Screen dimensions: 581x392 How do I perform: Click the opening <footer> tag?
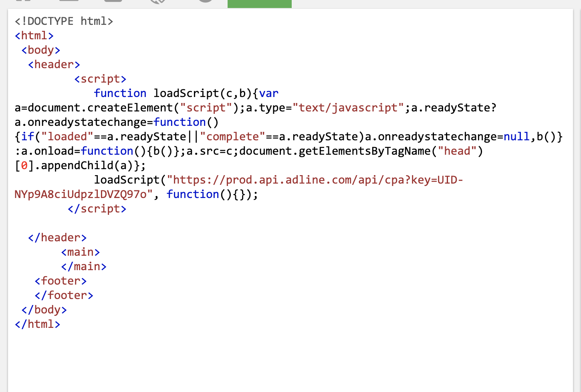(61, 281)
